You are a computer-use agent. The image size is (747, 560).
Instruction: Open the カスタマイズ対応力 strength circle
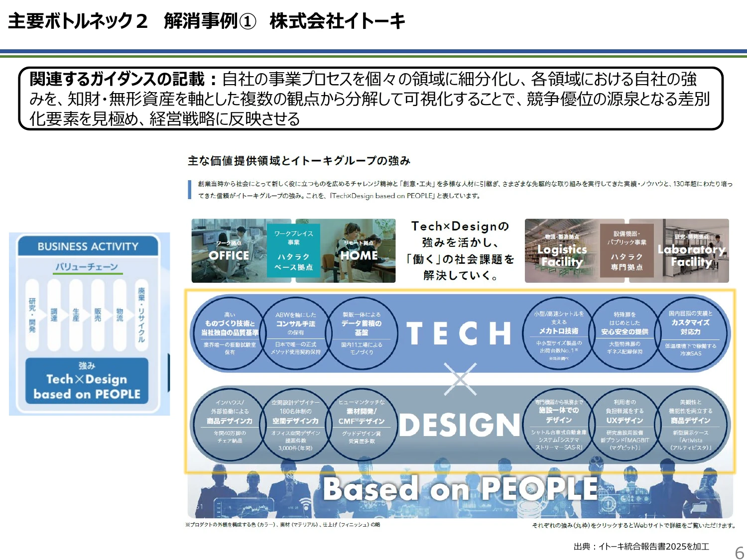[x=690, y=333]
